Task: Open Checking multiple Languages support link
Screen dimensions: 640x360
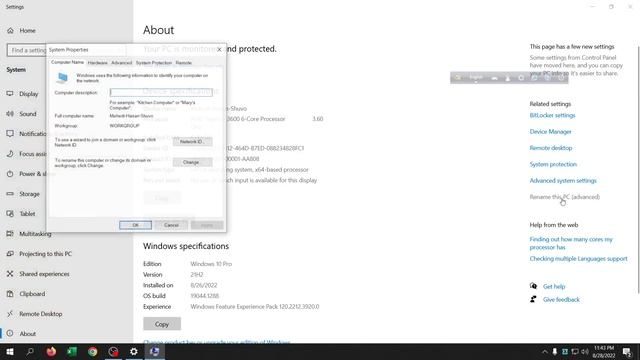Action: 578,259
